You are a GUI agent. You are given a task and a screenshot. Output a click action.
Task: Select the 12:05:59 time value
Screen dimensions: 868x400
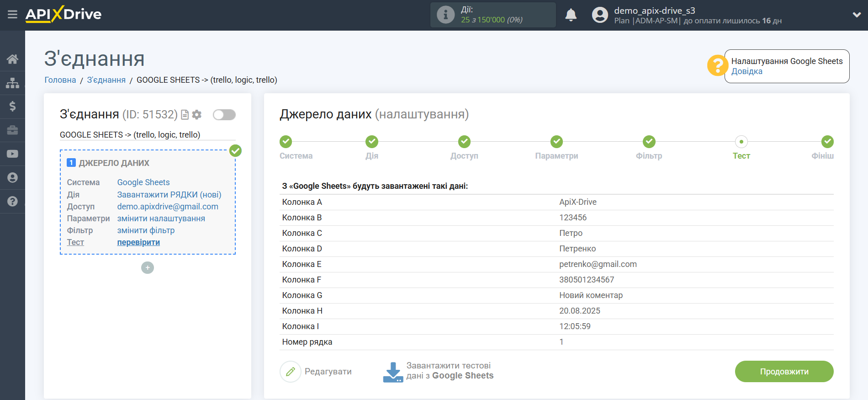(x=575, y=326)
